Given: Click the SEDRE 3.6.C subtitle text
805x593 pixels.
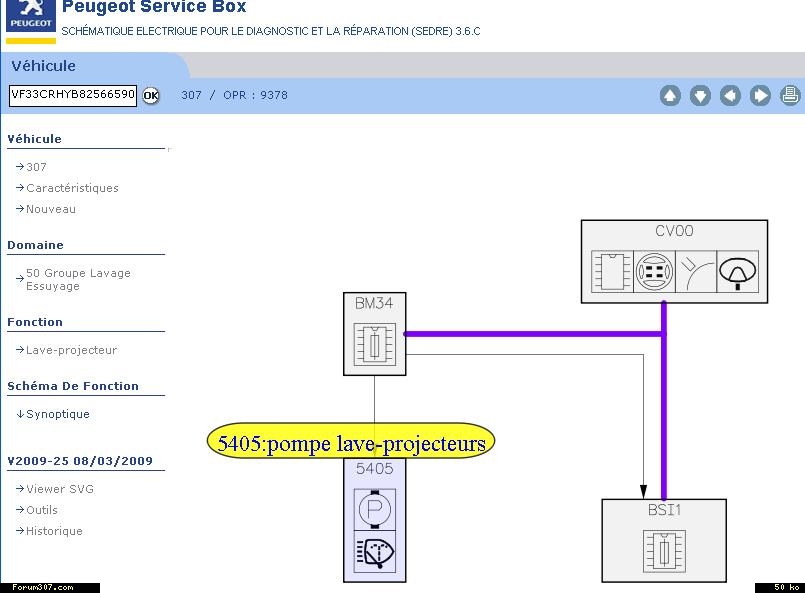Looking at the screenshot, I should 271,31.
